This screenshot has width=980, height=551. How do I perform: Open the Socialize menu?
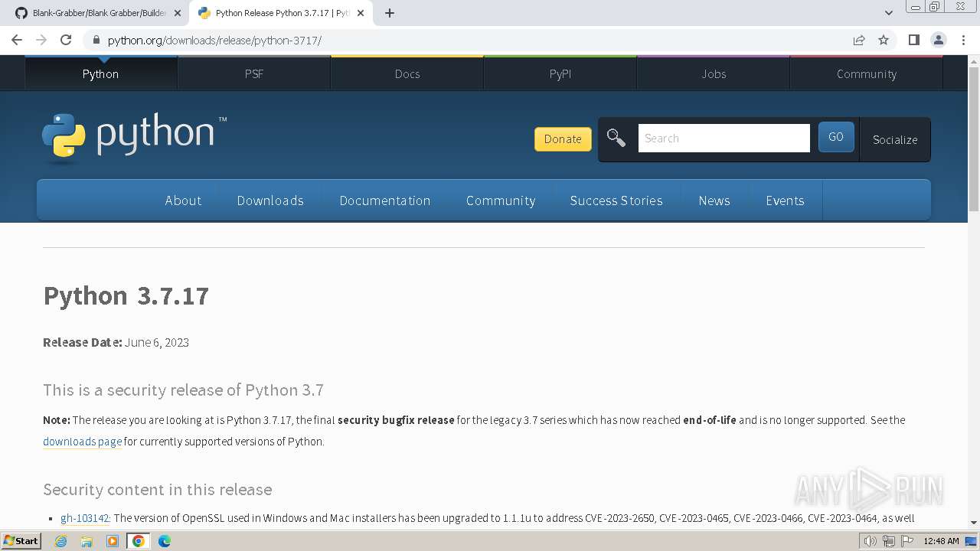[895, 139]
